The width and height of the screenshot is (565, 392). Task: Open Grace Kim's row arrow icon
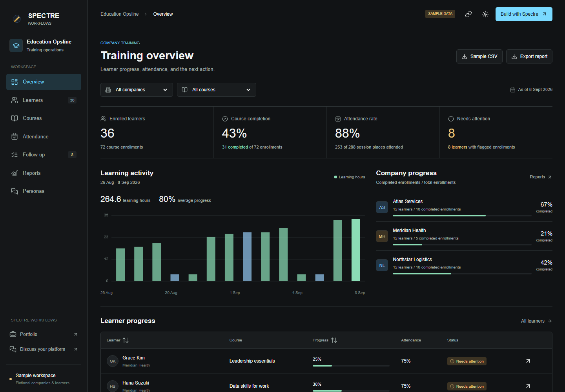tap(528, 361)
